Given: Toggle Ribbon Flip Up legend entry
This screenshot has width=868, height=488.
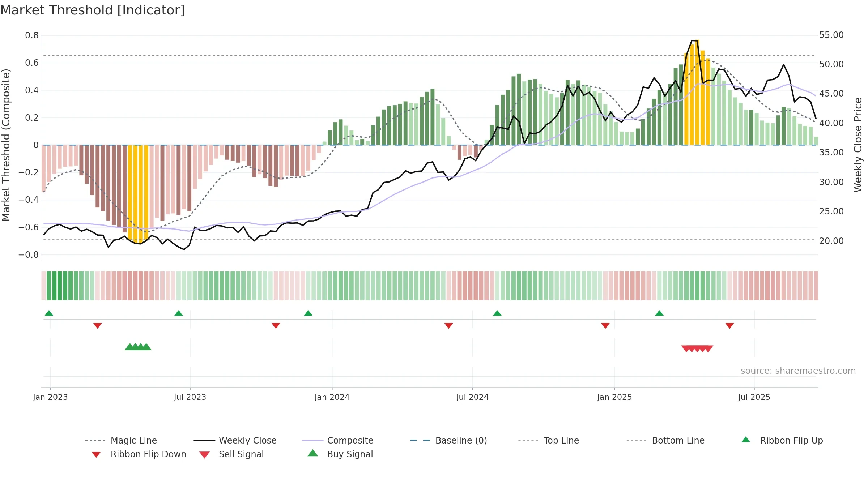Looking at the screenshot, I should click(x=782, y=440).
